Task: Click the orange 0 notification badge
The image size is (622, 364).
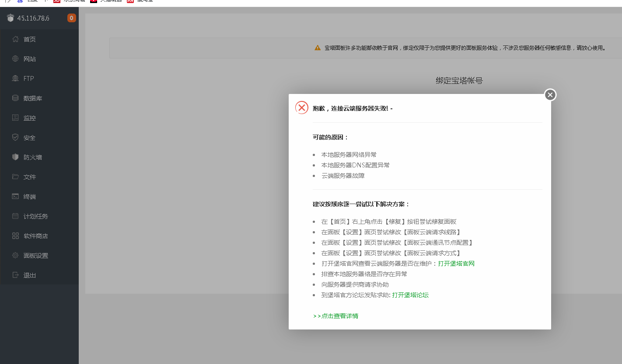Action: tap(71, 18)
